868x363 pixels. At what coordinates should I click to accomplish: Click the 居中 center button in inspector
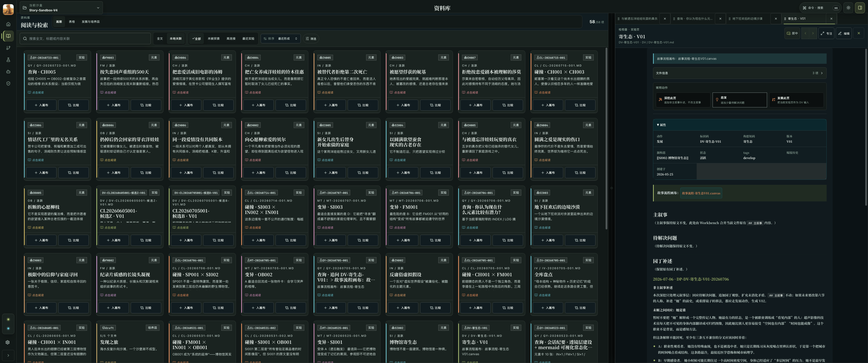(x=792, y=33)
